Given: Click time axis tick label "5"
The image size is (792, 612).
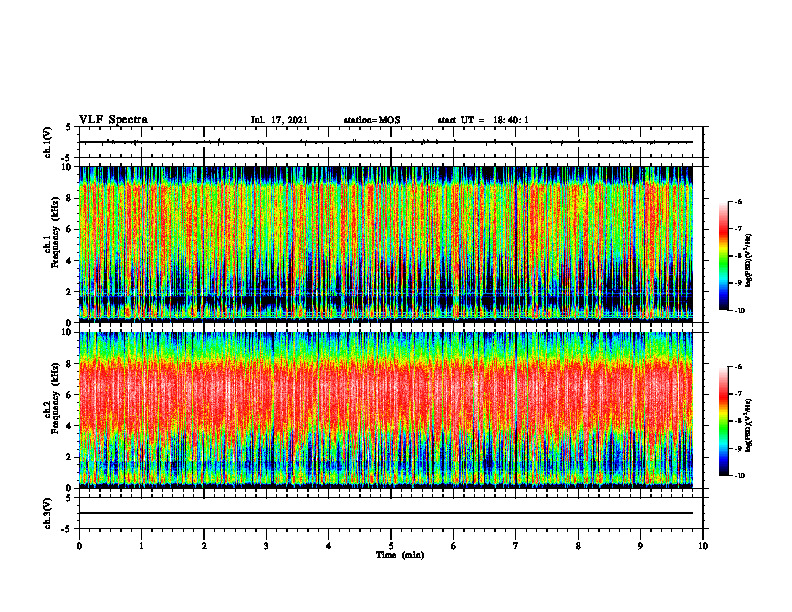Looking at the screenshot, I should click(391, 546).
